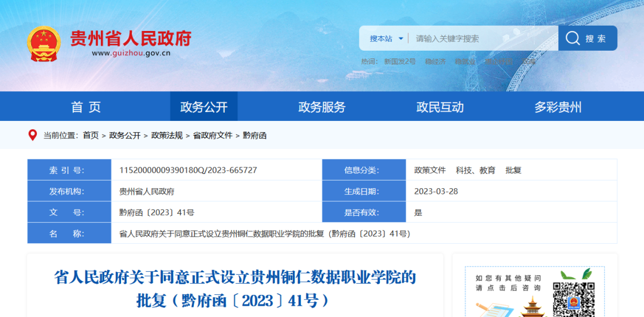The image size is (644, 317).
Task: Click 政策文件 category value
Action: tap(429, 170)
